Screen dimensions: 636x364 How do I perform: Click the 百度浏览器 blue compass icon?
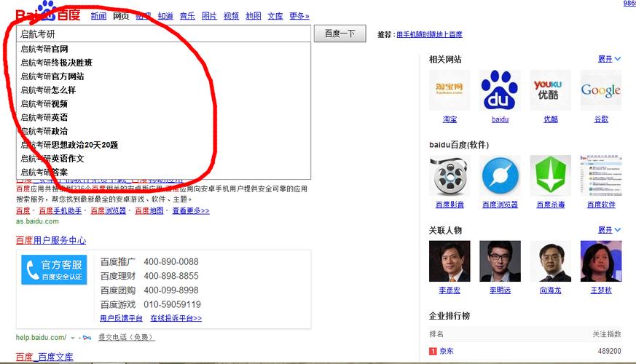[500, 175]
